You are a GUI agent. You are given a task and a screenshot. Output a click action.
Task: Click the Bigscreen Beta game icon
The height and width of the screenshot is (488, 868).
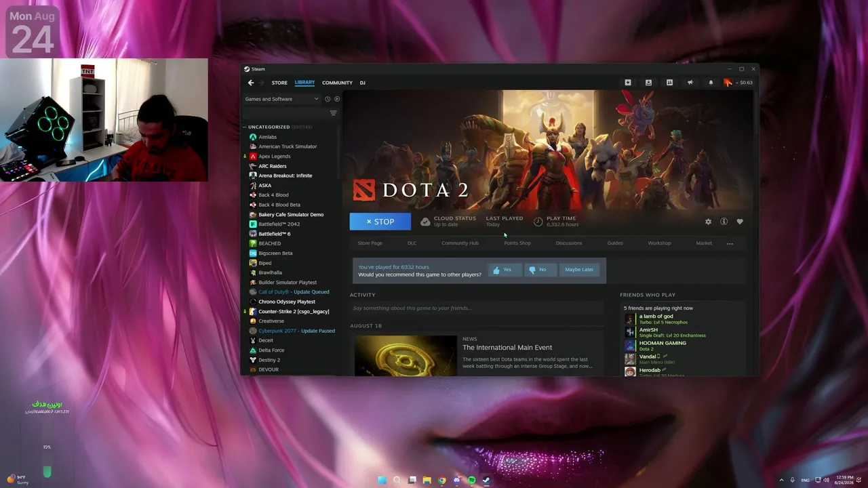coord(253,253)
